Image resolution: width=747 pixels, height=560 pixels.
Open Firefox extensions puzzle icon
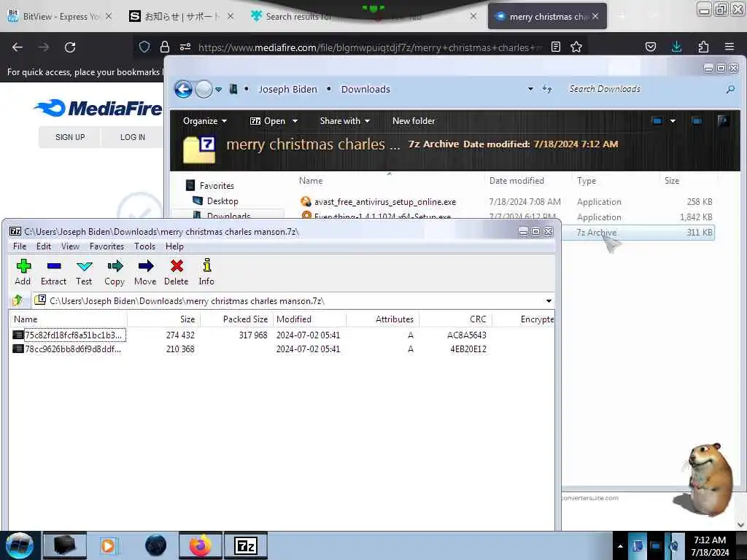pos(703,47)
